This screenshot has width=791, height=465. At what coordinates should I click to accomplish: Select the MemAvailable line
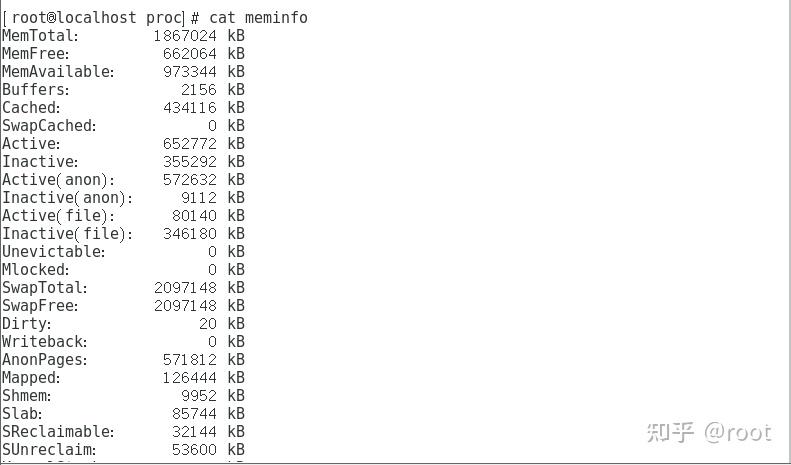tap(124, 72)
